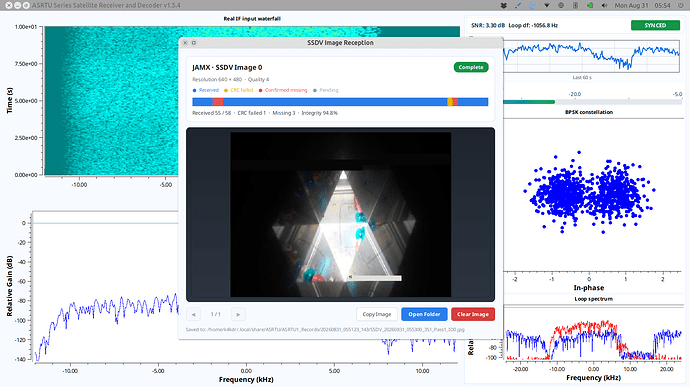The height and width of the screenshot is (387, 690).
Task: Click the yellow CRC failed legend dot
Action: coord(226,90)
